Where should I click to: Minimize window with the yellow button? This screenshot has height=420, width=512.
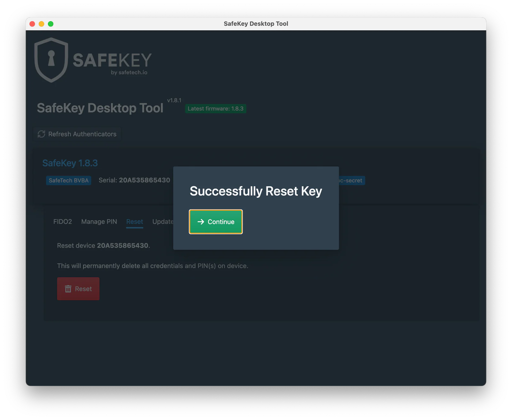[x=41, y=24]
